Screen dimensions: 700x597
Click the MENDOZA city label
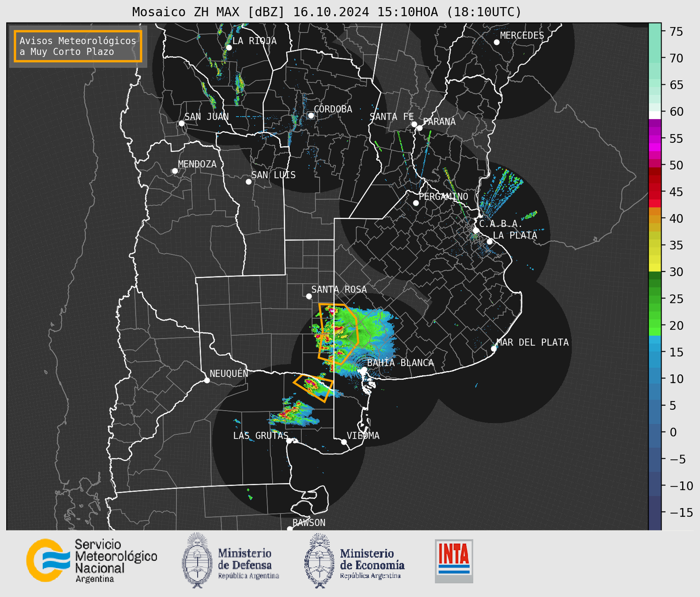pos(198,164)
